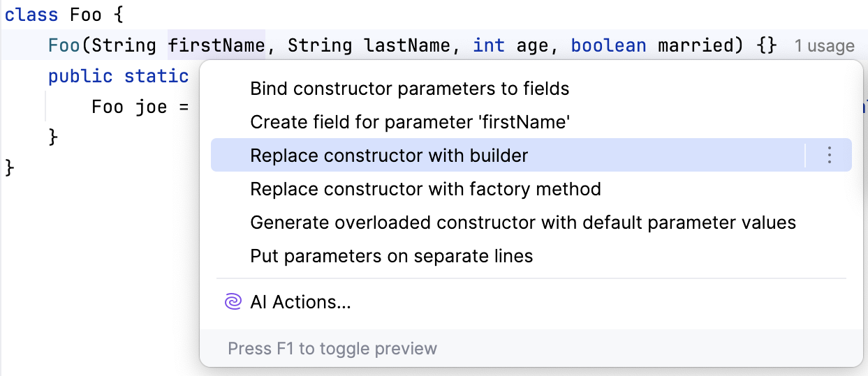Screen dimensions: 868x376
Task: Open the AI Actions... menu entry
Action: pos(300,302)
